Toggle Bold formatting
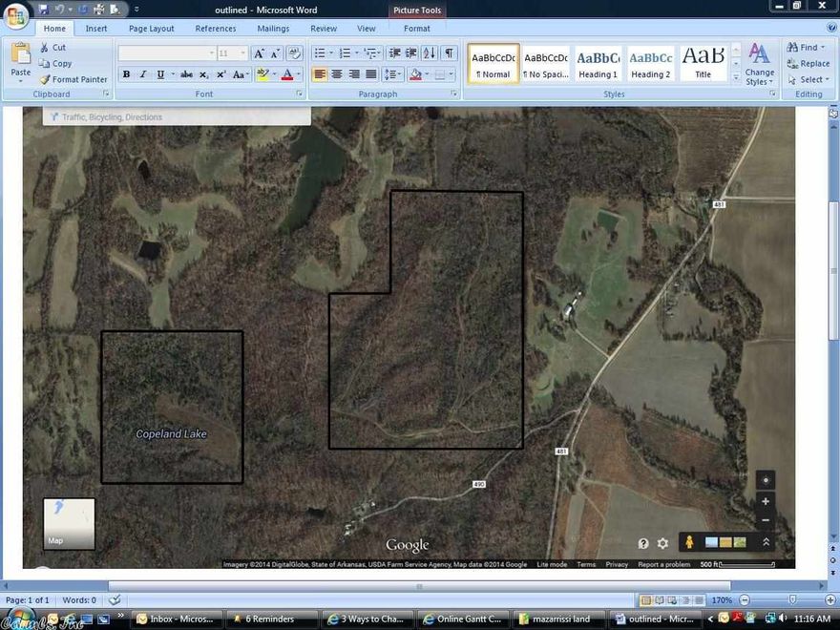The width and height of the screenshot is (840, 630). 126,73
